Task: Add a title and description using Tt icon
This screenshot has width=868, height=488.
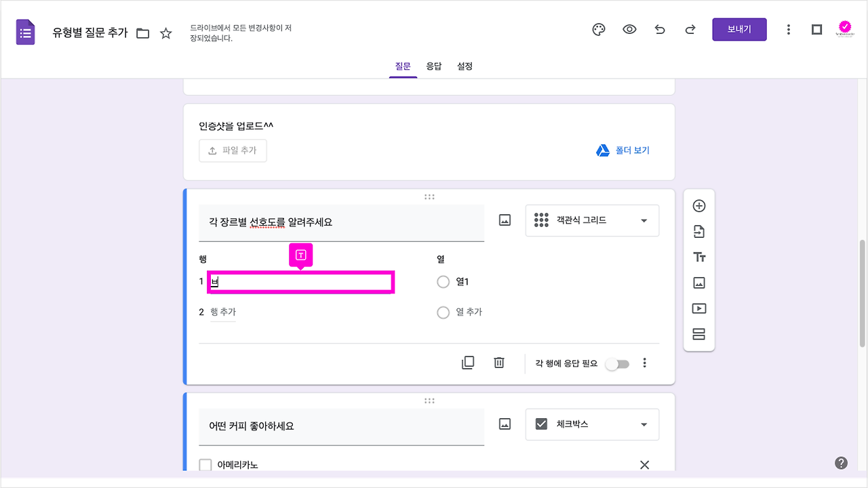Action: pos(699,257)
